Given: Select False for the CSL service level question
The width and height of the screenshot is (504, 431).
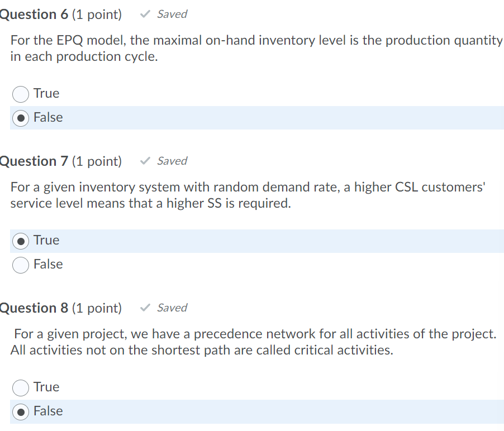Looking at the screenshot, I should click(20, 265).
